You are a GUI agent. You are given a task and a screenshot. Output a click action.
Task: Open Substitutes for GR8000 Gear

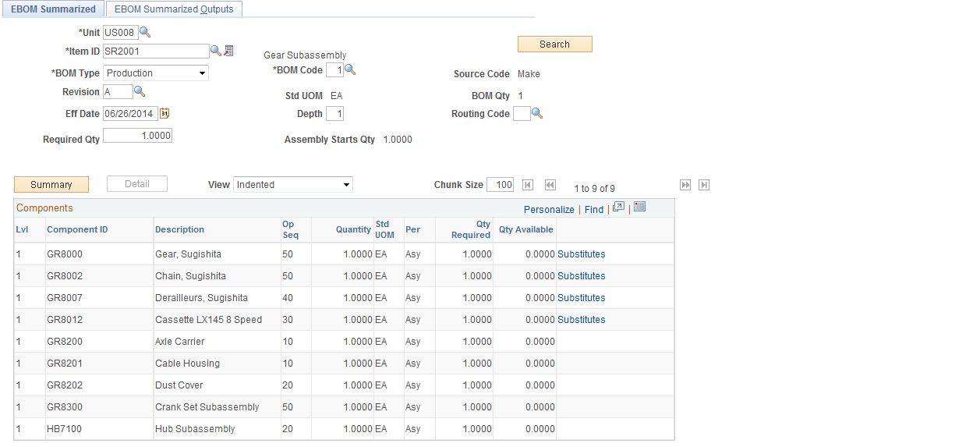(582, 254)
